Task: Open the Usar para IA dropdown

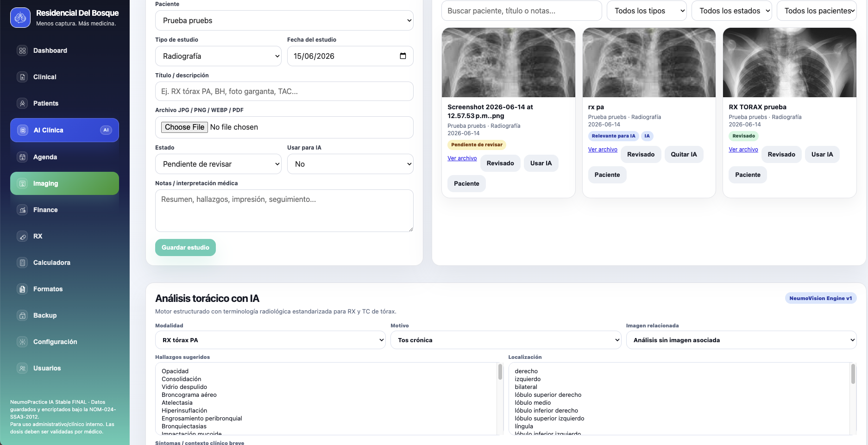Action: point(350,164)
